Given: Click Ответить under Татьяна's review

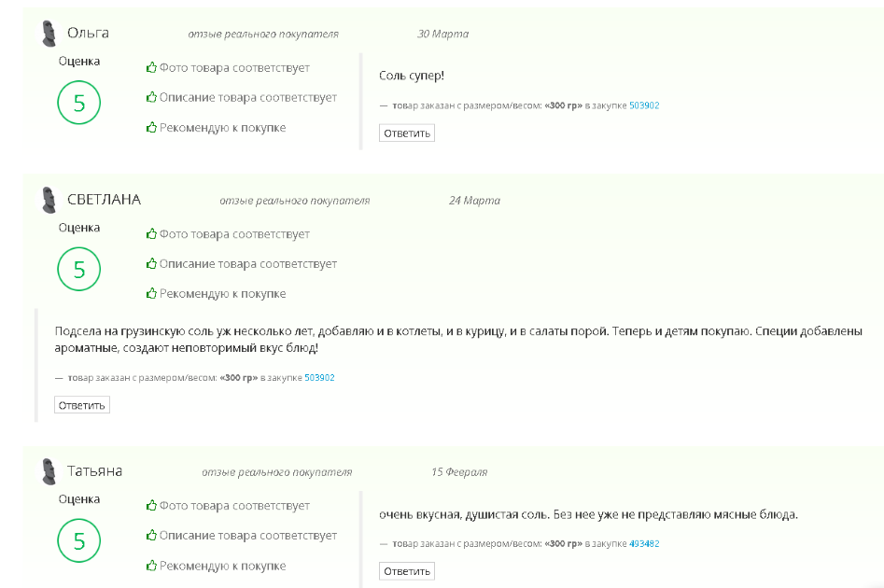Looking at the screenshot, I should tap(407, 571).
